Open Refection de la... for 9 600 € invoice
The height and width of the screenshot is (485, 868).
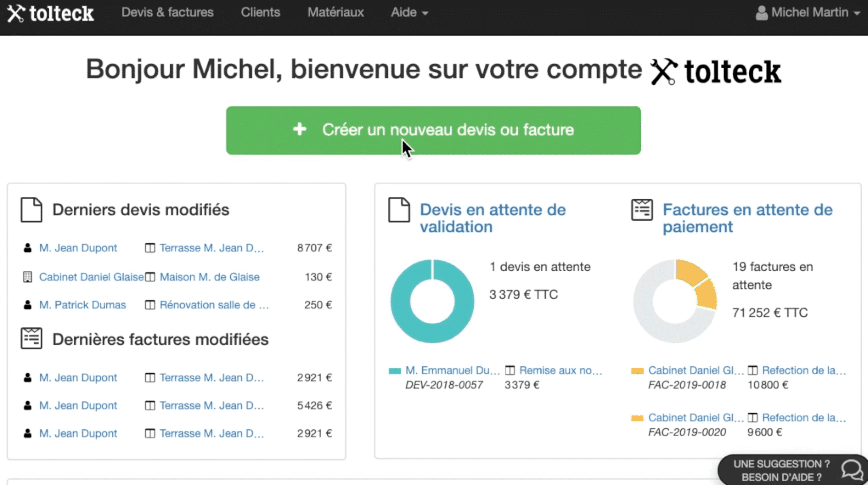click(x=804, y=417)
